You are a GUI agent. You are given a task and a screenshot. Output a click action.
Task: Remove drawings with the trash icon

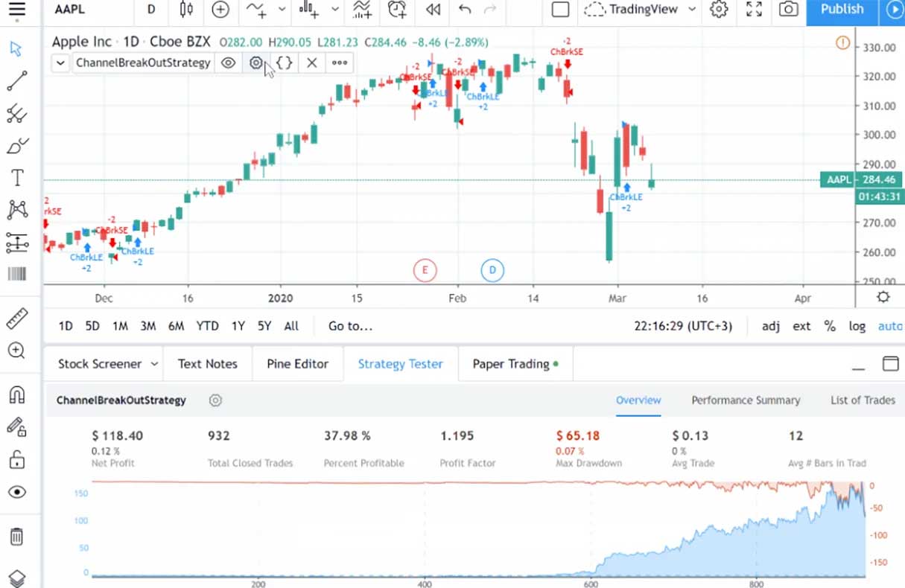pyautogui.click(x=16, y=537)
